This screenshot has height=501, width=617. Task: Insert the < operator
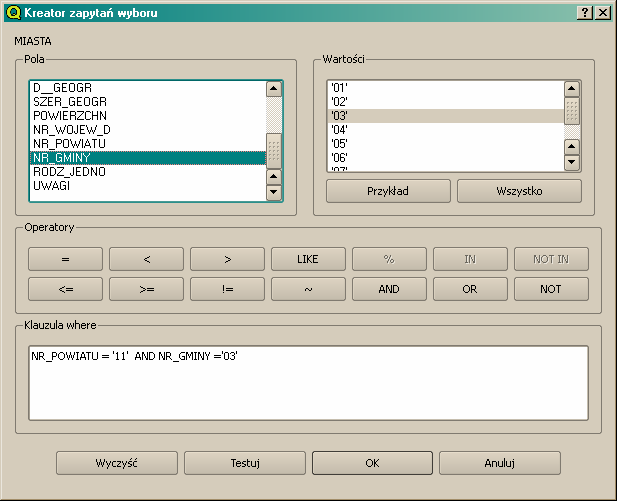(x=146, y=259)
